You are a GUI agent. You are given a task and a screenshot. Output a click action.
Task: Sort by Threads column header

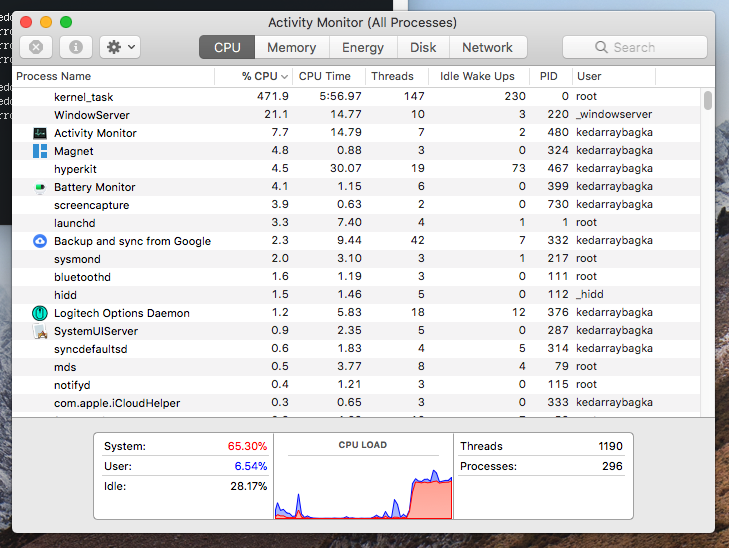point(397,76)
